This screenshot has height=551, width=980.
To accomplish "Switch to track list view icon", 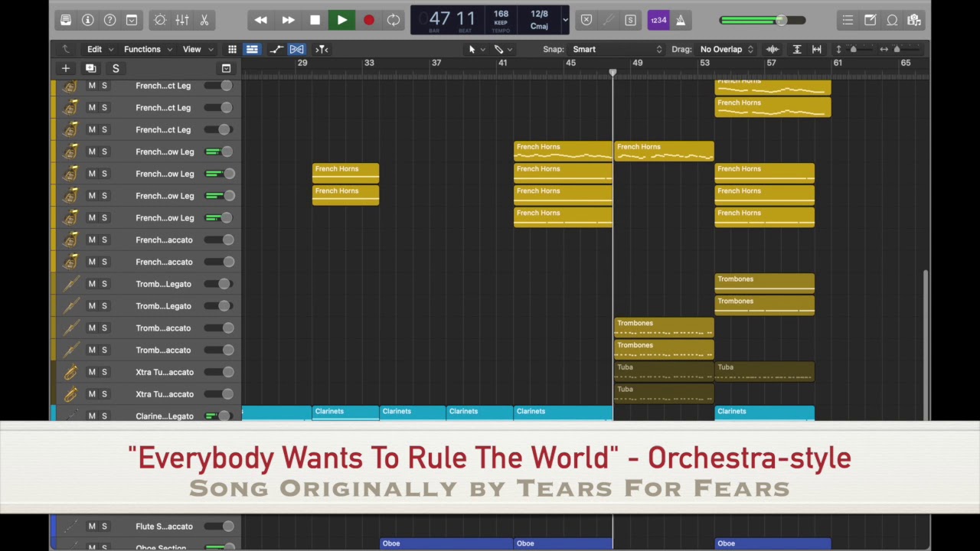I will click(x=252, y=49).
